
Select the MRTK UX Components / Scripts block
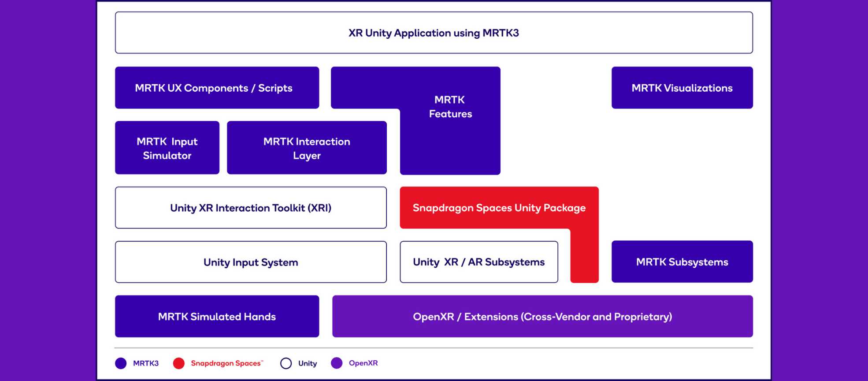click(217, 88)
